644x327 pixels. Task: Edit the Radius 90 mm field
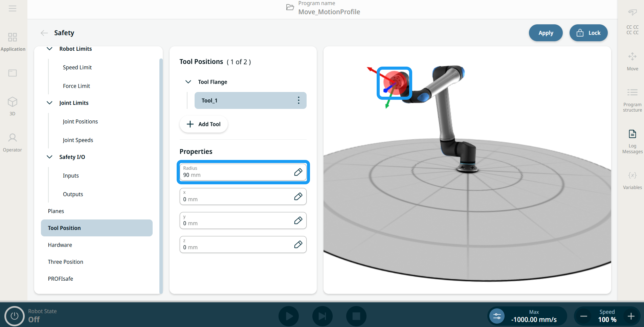pos(298,172)
